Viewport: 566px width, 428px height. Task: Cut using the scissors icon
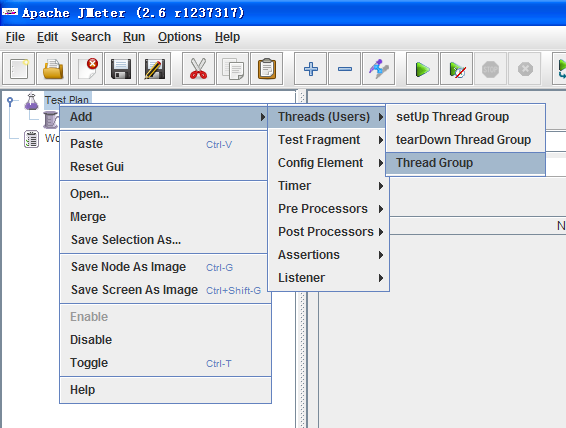(x=198, y=69)
